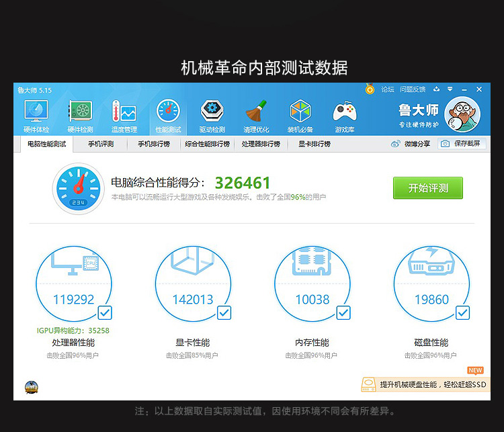Click the memory circle with 10038
Image resolution: width=504 pixels, height=432 pixels.
point(312,284)
